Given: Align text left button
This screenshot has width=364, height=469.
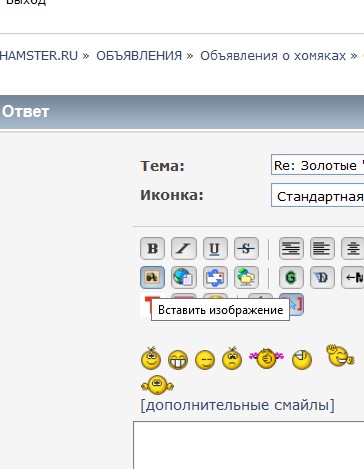Looking at the screenshot, I should point(322,248).
